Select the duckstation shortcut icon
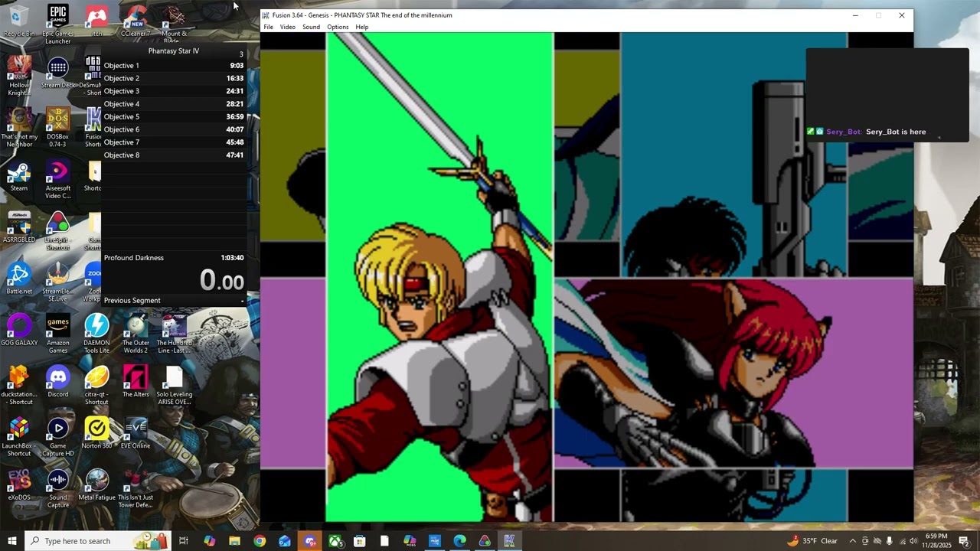Screen dimensions: 980x551 [x=18, y=386]
